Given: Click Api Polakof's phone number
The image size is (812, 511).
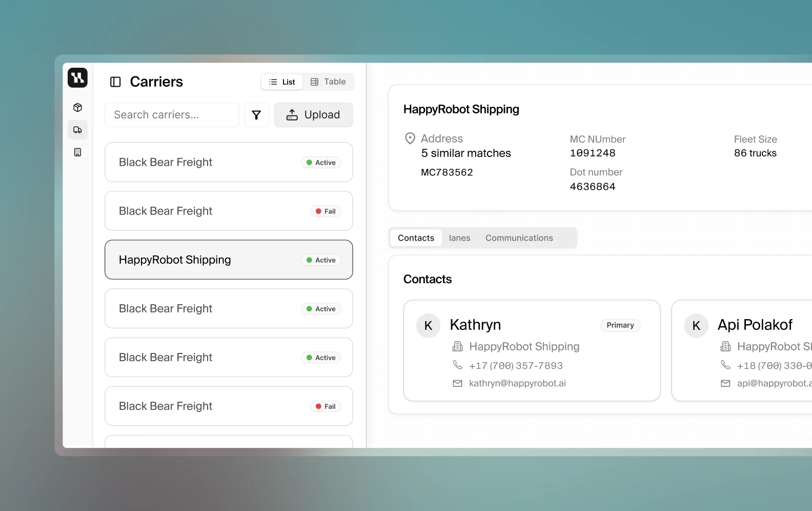Looking at the screenshot, I should click(774, 366).
